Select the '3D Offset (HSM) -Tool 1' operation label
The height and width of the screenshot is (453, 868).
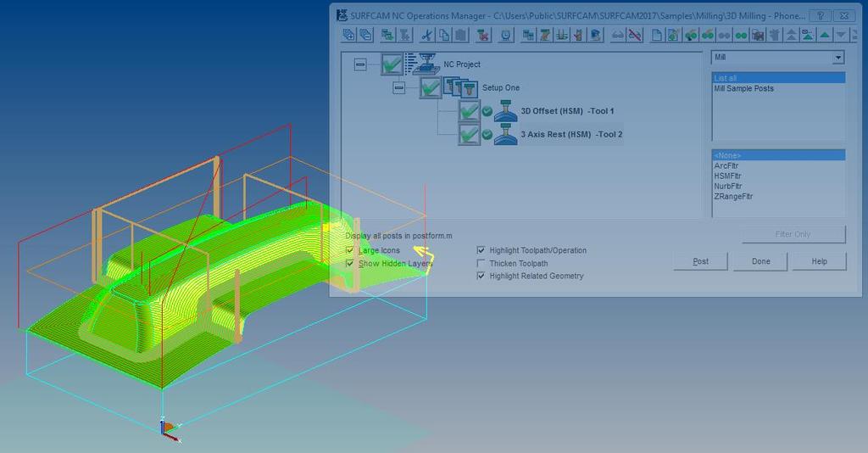click(x=567, y=111)
